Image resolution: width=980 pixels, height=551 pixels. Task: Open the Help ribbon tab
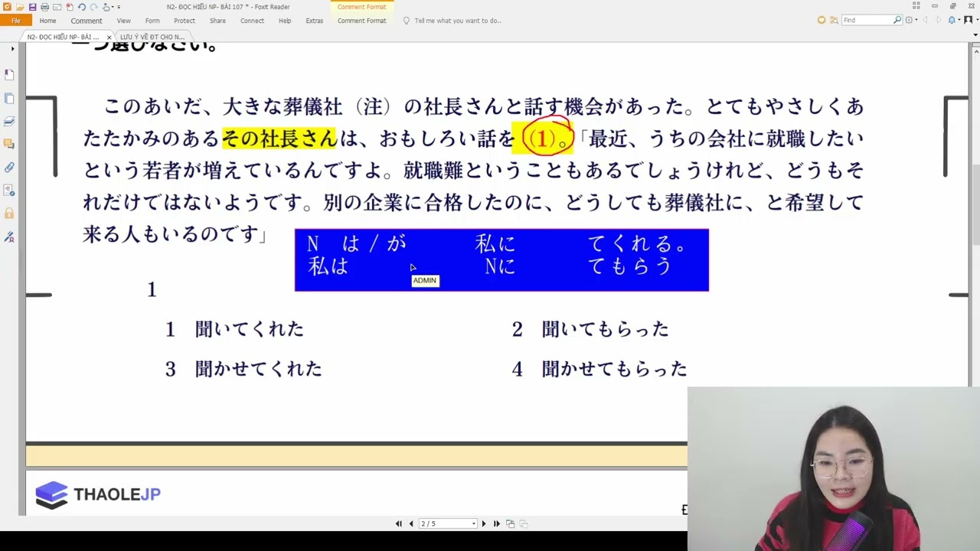pyautogui.click(x=285, y=21)
